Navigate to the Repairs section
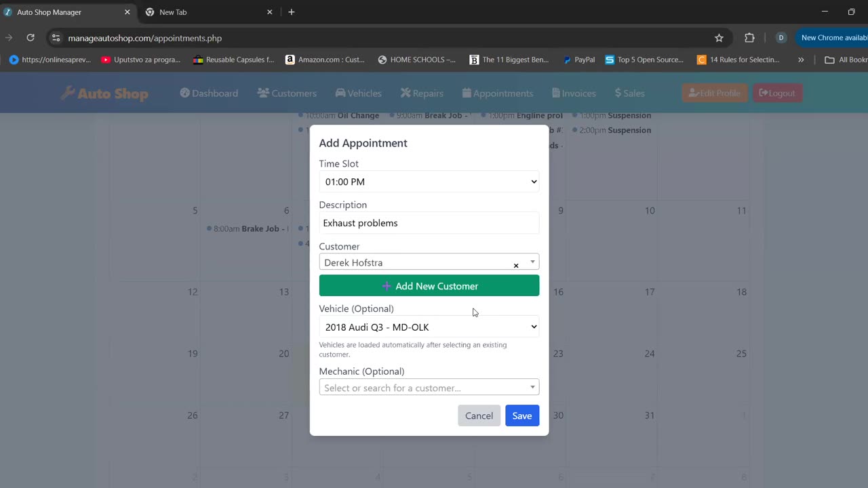 (422, 94)
